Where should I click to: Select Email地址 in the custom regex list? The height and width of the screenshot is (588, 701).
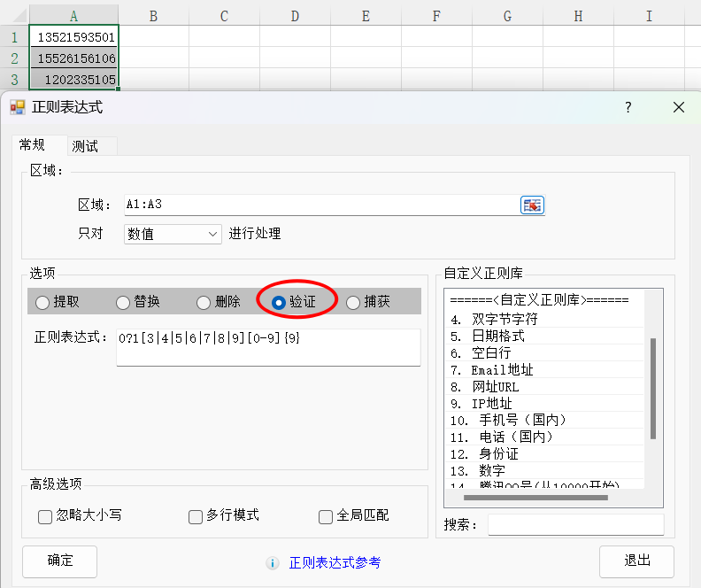pos(502,370)
